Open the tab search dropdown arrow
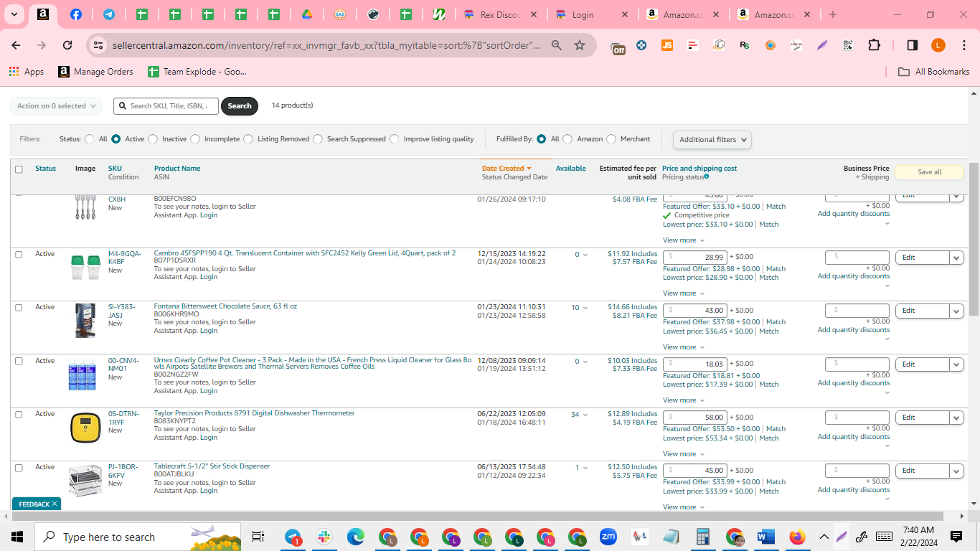This screenshot has width=980, height=551. (x=14, y=14)
